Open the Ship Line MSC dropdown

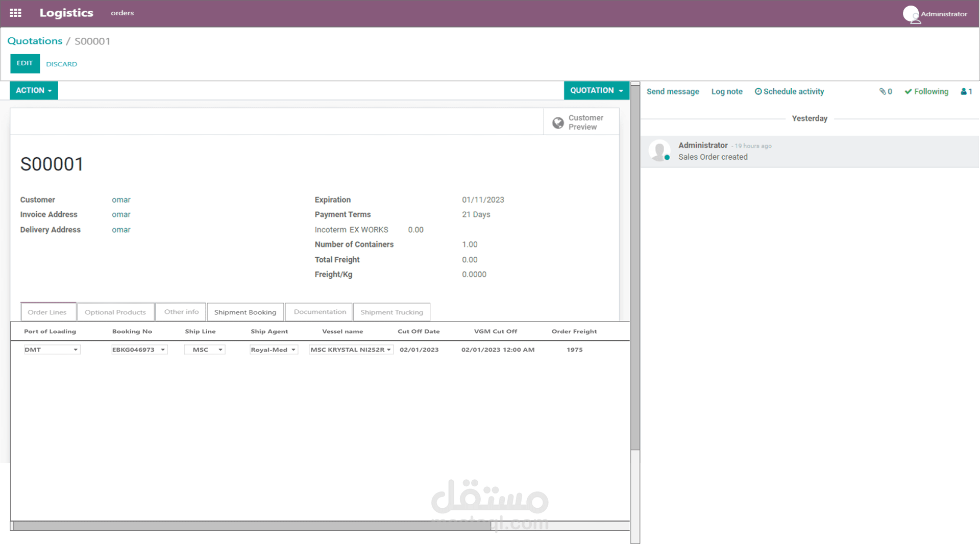coord(220,349)
